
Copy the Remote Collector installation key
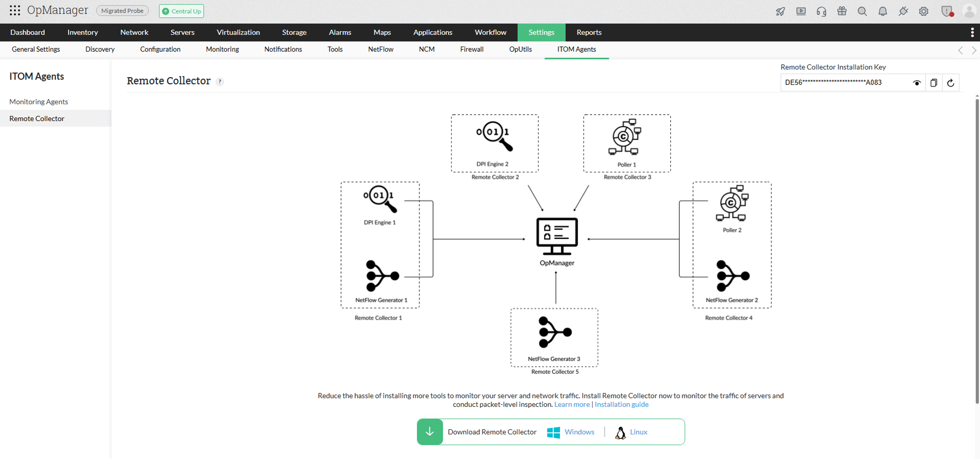tap(934, 83)
